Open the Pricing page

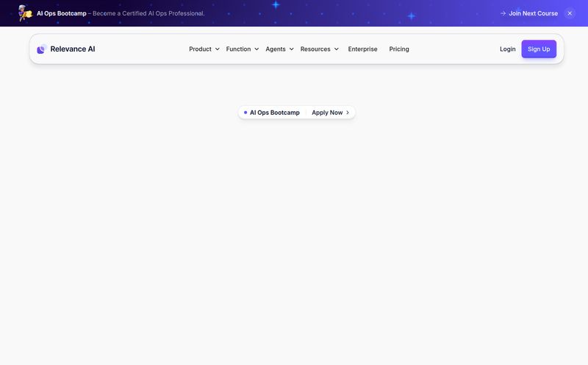[x=399, y=49]
